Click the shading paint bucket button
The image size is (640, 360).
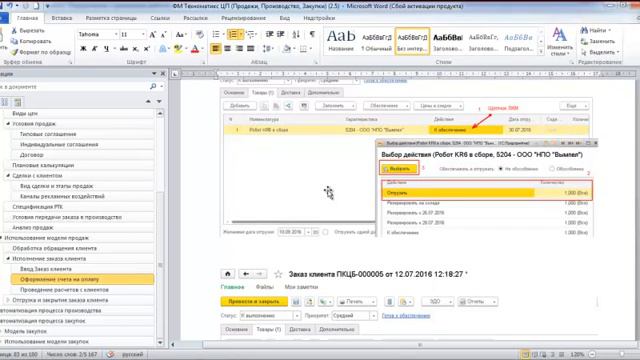287,49
